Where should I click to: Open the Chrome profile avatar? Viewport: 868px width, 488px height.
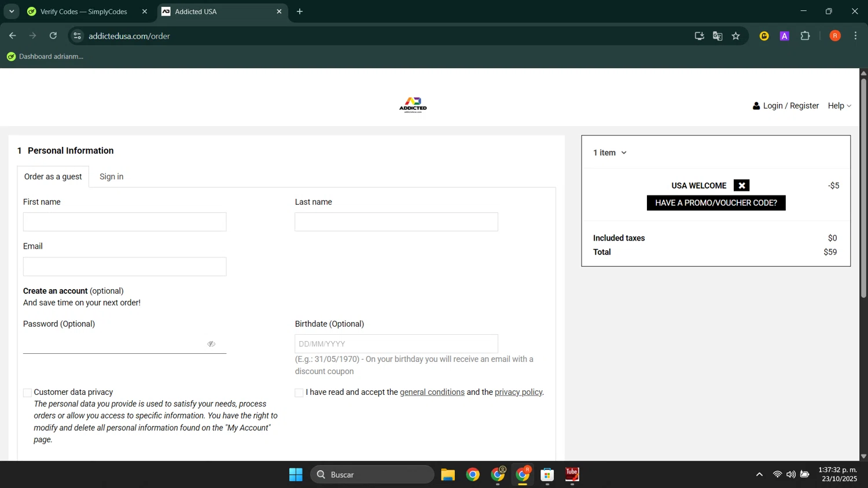tap(835, 36)
